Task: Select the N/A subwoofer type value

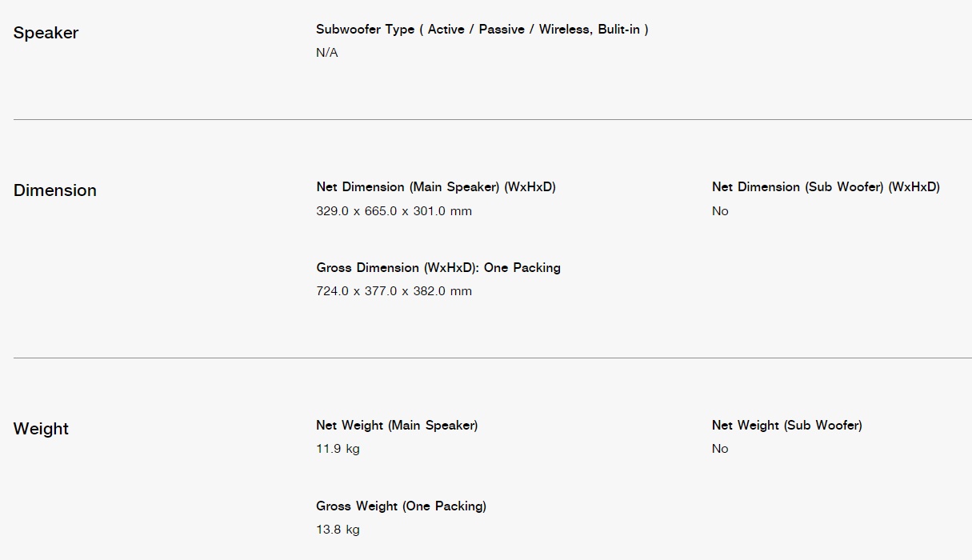Action: point(327,53)
